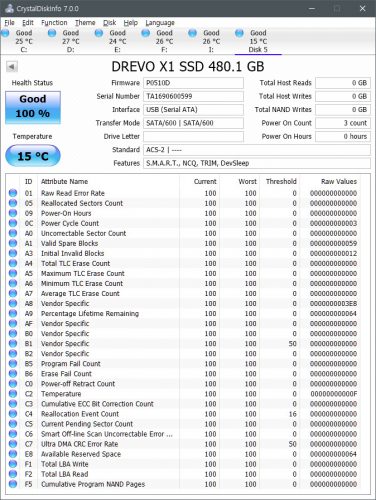Click the Raw Values column header
376x500 pixels.
point(339,182)
